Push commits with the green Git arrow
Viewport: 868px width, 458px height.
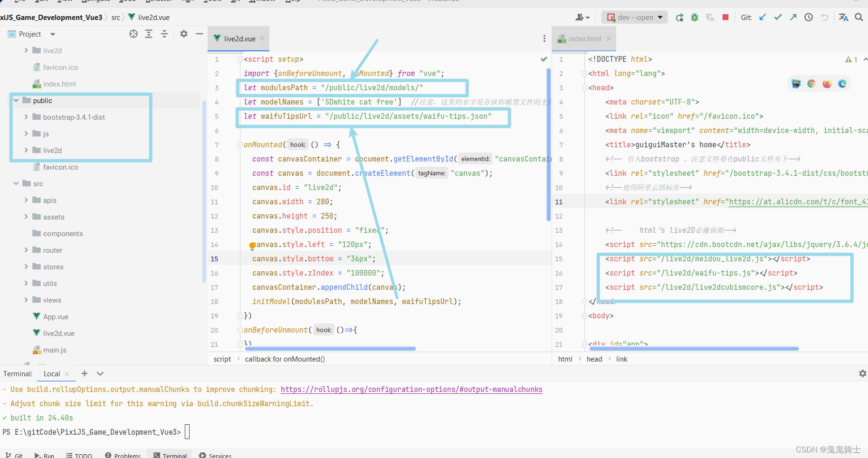tap(793, 17)
